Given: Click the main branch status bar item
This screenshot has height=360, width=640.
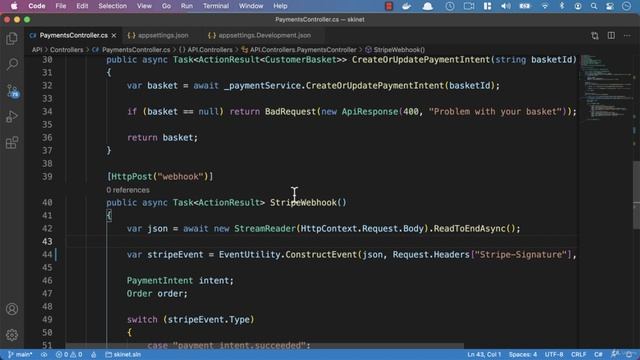Looking at the screenshot, I should [x=20, y=354].
